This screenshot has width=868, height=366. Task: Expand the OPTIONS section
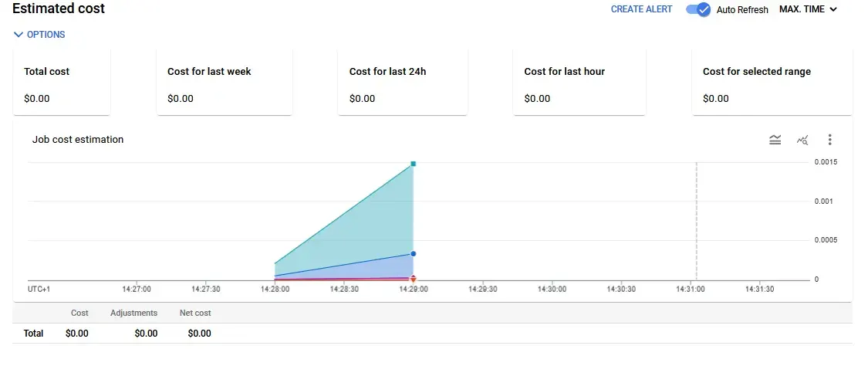pos(39,34)
